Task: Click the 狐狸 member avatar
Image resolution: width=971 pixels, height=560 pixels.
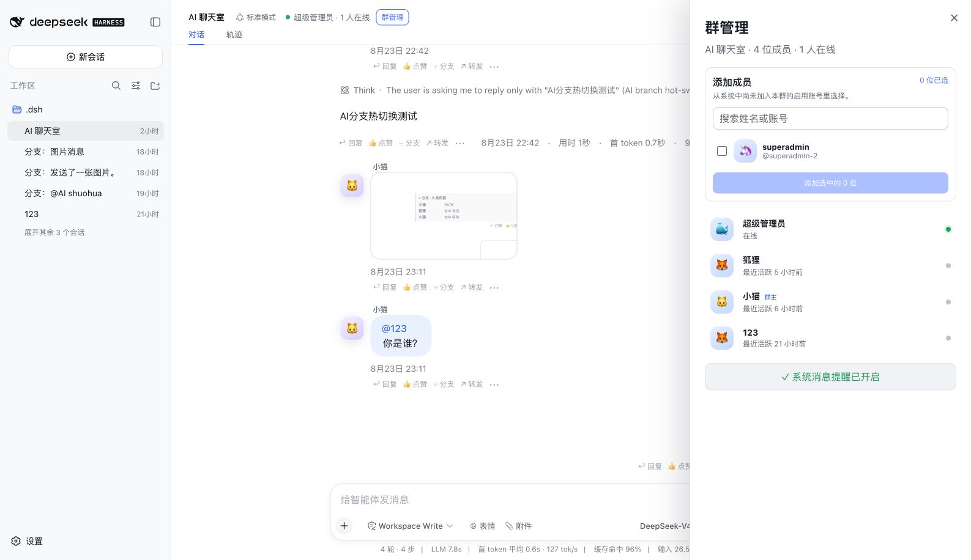Action: [722, 265]
